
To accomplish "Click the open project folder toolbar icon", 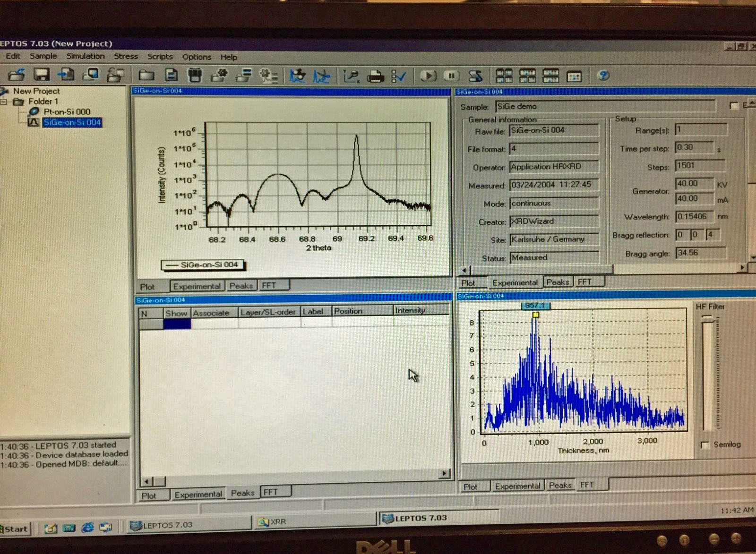I will tap(17, 74).
